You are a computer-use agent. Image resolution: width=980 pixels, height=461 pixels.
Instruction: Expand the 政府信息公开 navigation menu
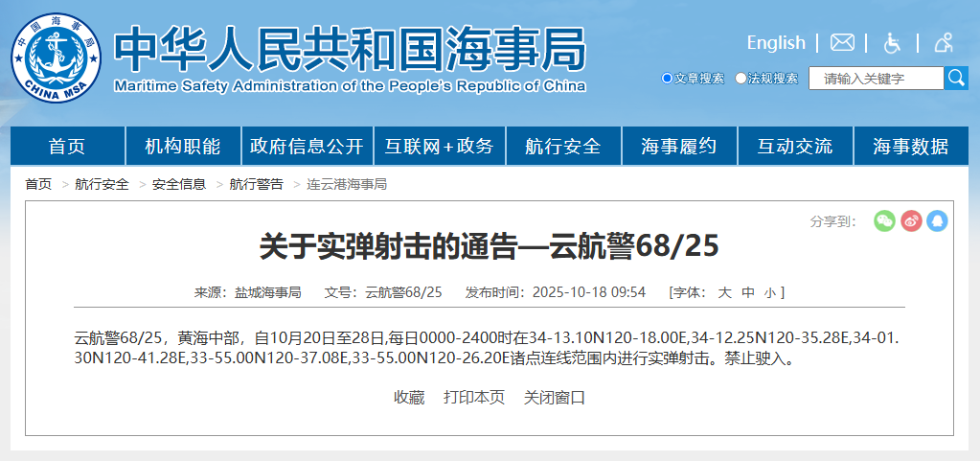(x=307, y=147)
